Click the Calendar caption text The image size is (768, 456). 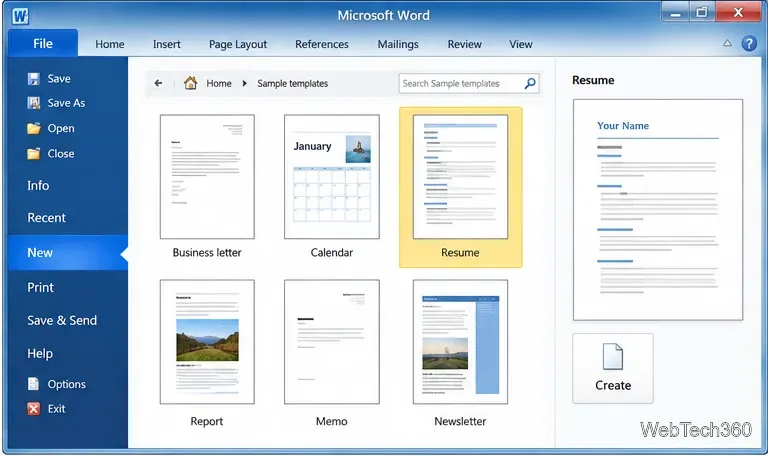tap(332, 253)
